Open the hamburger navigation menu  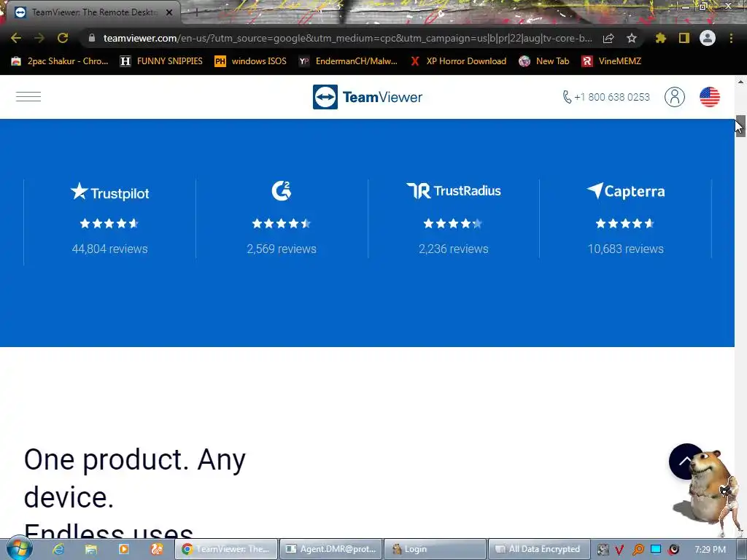(28, 97)
